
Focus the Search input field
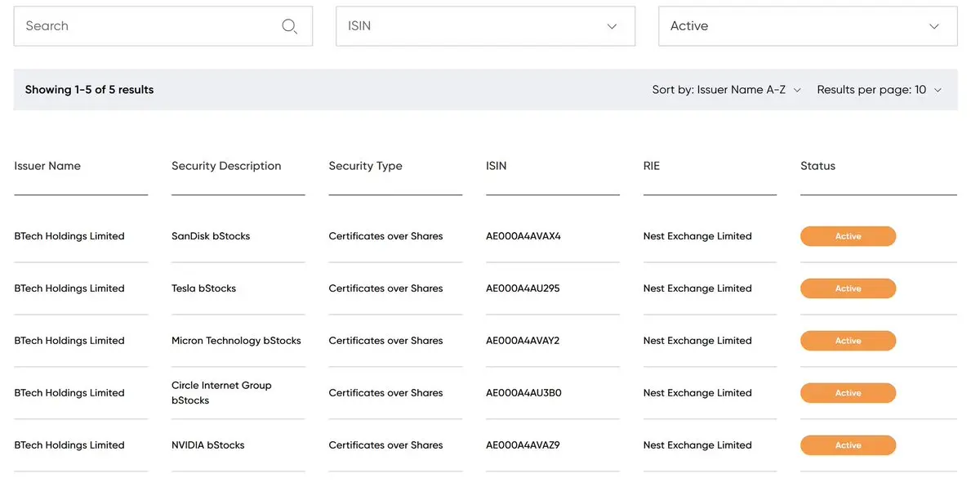(163, 26)
